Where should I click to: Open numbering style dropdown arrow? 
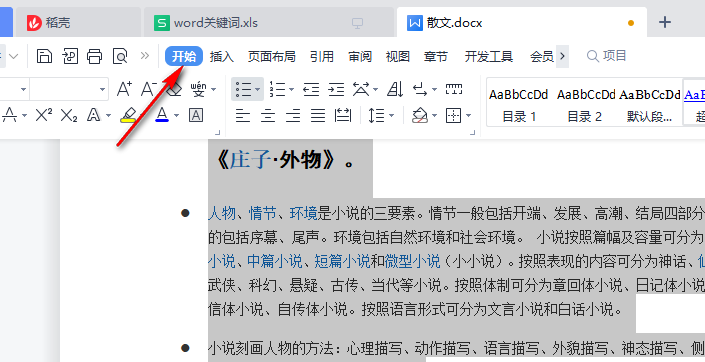coord(291,89)
